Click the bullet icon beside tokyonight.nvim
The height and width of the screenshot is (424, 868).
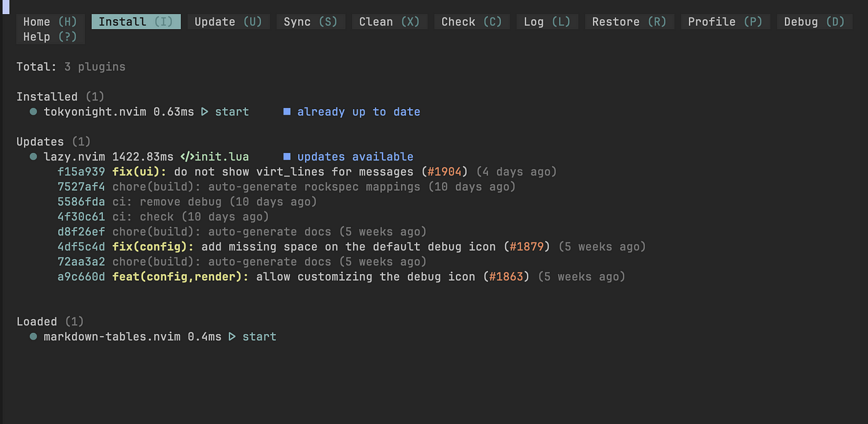click(x=33, y=112)
